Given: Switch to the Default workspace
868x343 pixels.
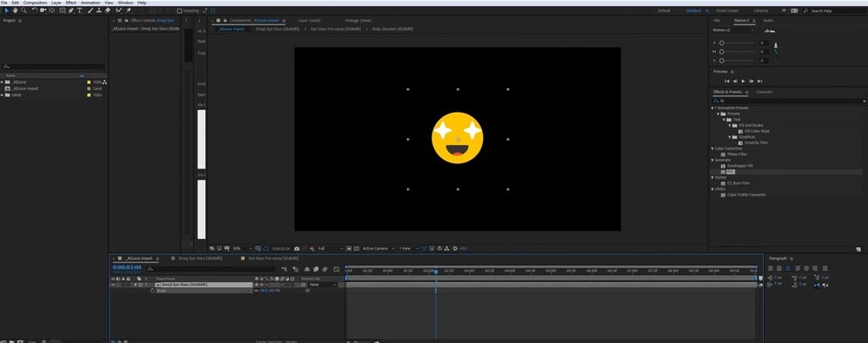Looking at the screenshot, I should click(x=664, y=10).
